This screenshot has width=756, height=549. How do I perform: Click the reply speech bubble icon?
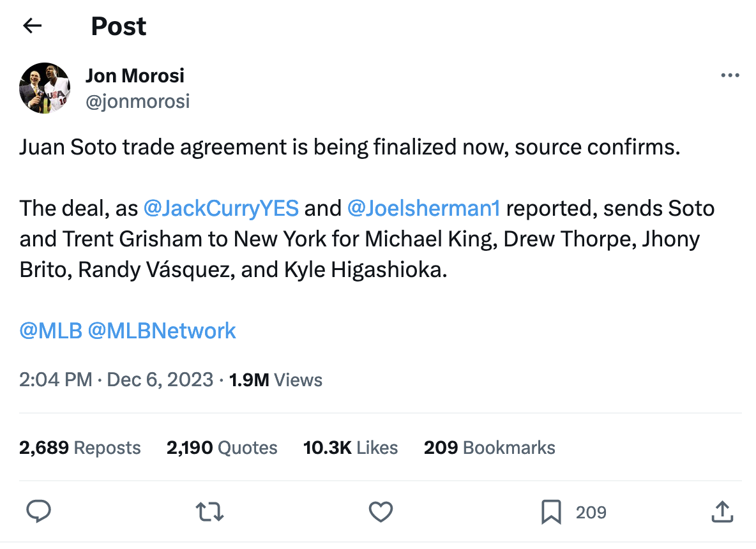pyautogui.click(x=39, y=512)
